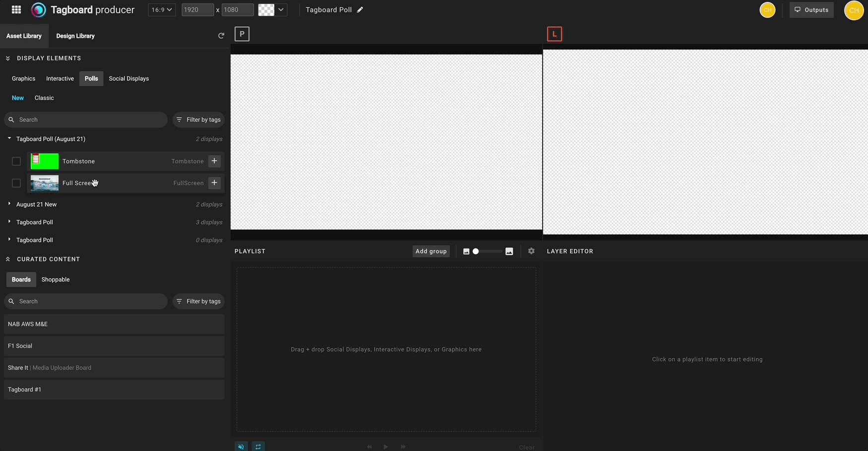This screenshot has height=451, width=868.
Task: Open the Interactive tab
Action: click(60, 79)
